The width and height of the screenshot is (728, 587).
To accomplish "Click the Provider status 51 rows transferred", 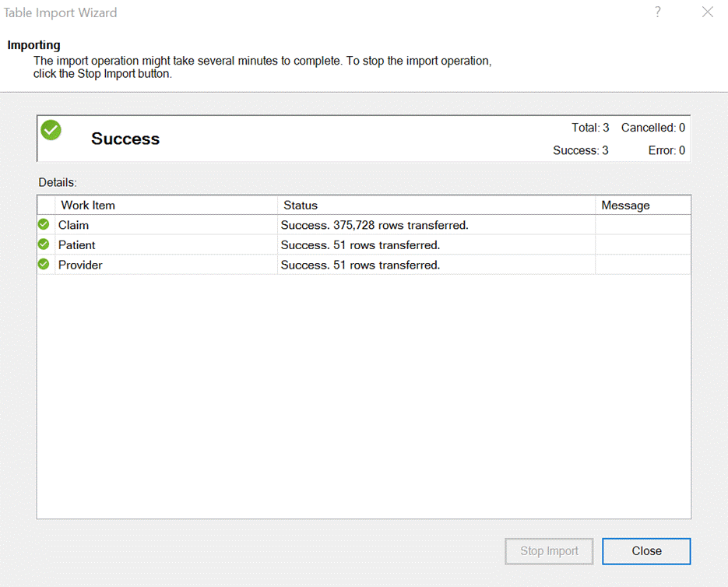I will tap(360, 265).
